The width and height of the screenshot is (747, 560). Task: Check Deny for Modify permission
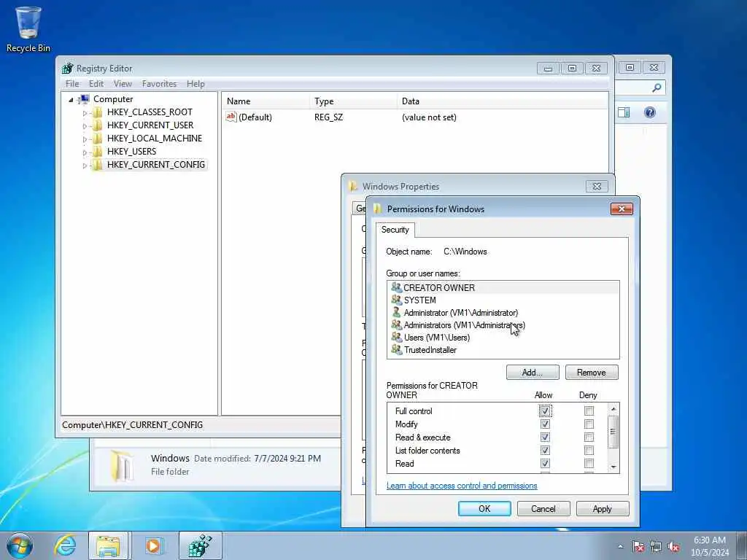click(589, 424)
